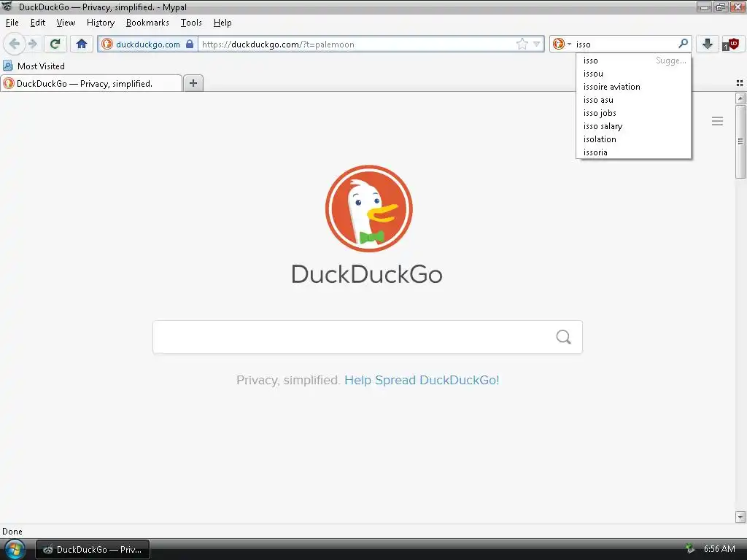The width and height of the screenshot is (747, 560).
Task: Choose the 'isso' suggestion
Action: tap(634, 61)
